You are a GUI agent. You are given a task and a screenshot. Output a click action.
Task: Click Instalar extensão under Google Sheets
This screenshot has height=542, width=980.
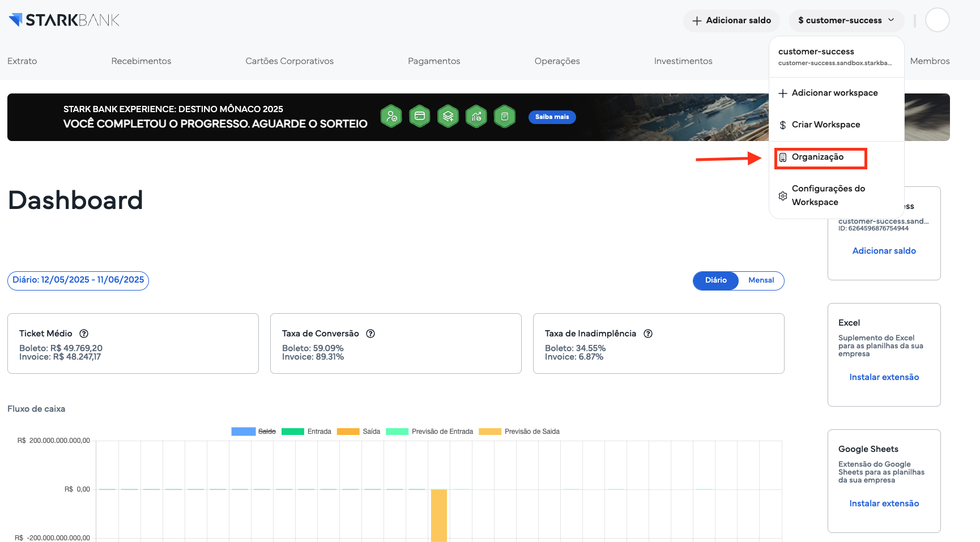coord(884,503)
